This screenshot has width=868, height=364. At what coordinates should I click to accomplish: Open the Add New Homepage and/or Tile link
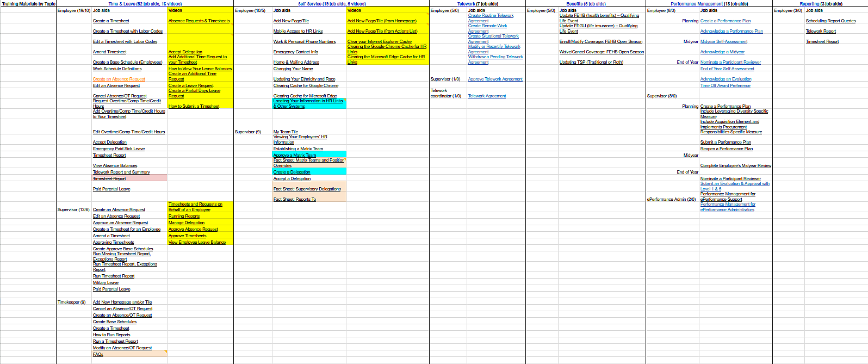122,303
